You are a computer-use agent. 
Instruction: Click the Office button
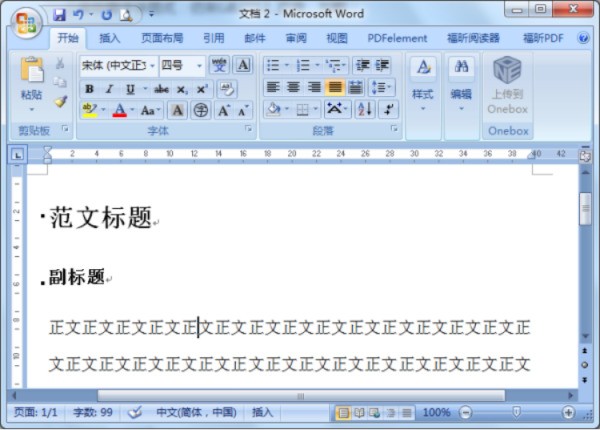click(x=24, y=20)
